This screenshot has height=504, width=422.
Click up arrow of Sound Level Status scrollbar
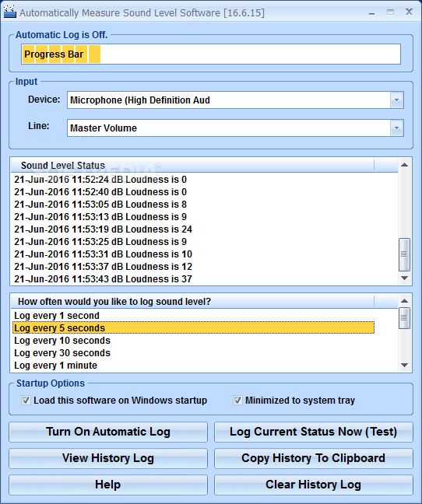[x=404, y=165]
